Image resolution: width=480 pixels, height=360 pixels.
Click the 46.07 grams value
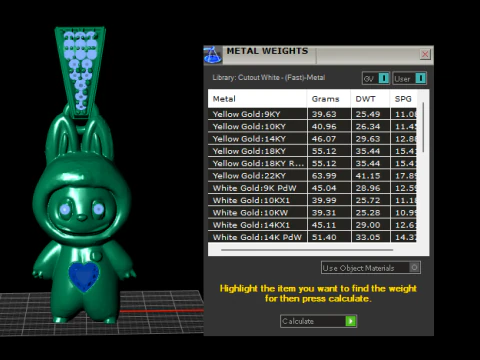coord(324,139)
